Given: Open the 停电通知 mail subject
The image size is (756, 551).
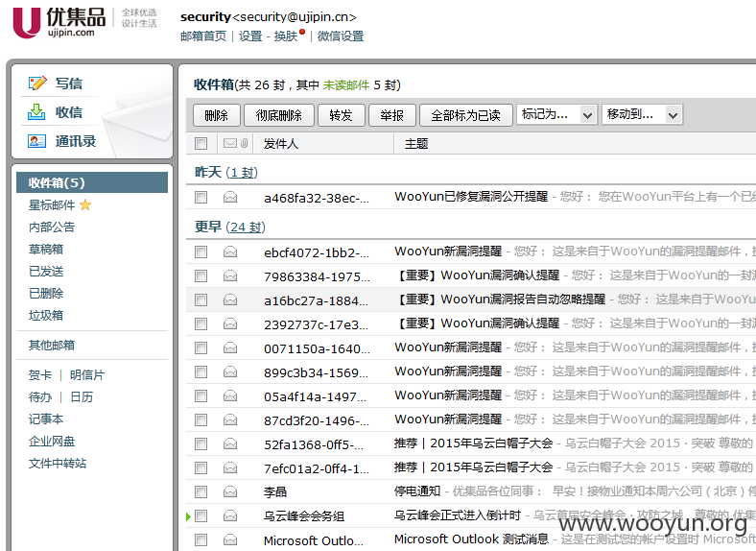Looking at the screenshot, I should point(417,491).
